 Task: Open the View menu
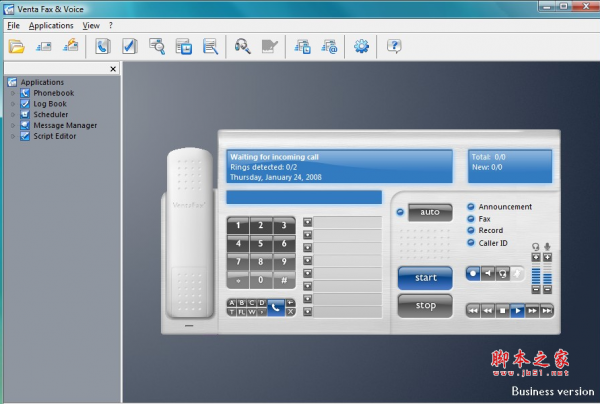coord(91,26)
